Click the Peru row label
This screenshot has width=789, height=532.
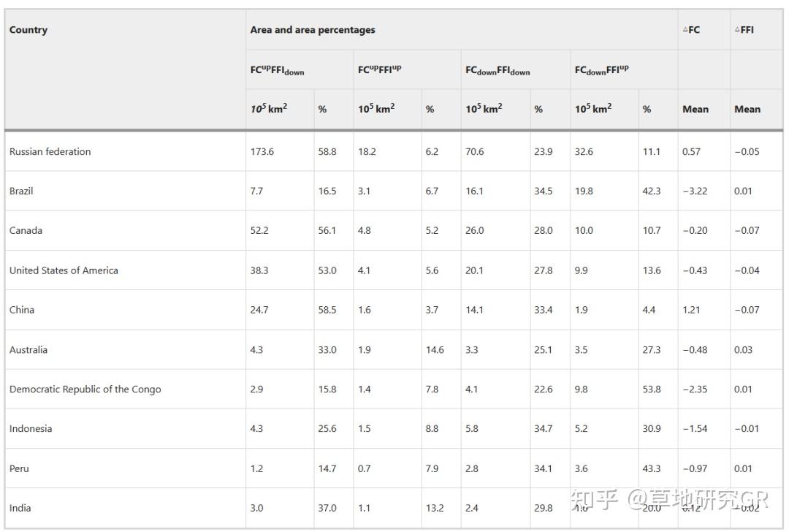click(x=19, y=468)
